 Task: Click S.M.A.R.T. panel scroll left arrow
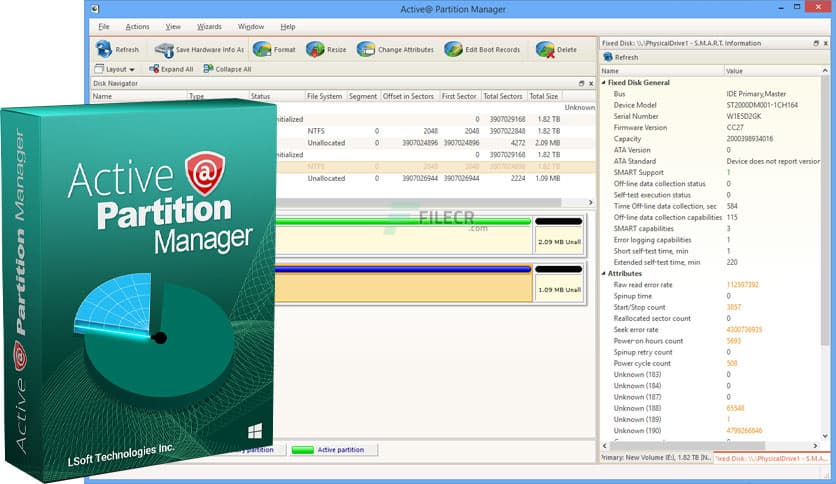[x=605, y=446]
